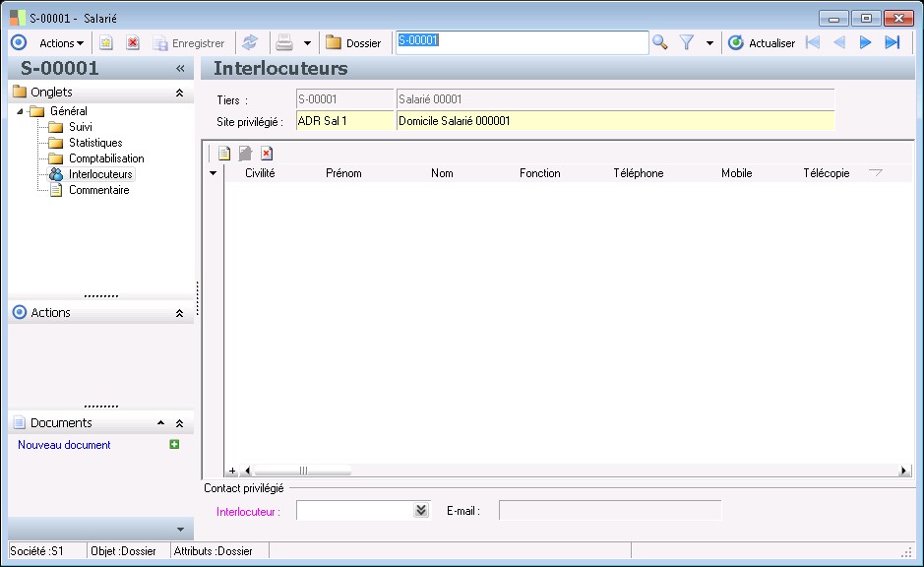Image resolution: width=924 pixels, height=567 pixels.
Task: Collapse the Onglets panel section
Action: tap(179, 93)
